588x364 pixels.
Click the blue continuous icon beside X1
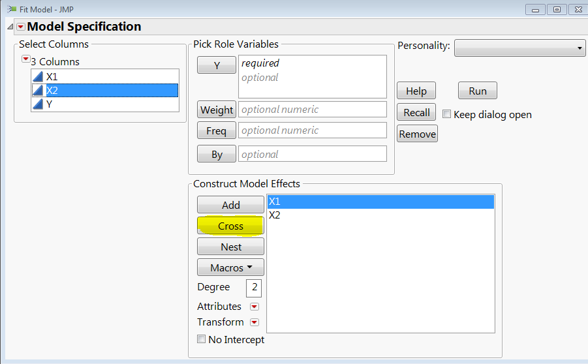coord(39,76)
